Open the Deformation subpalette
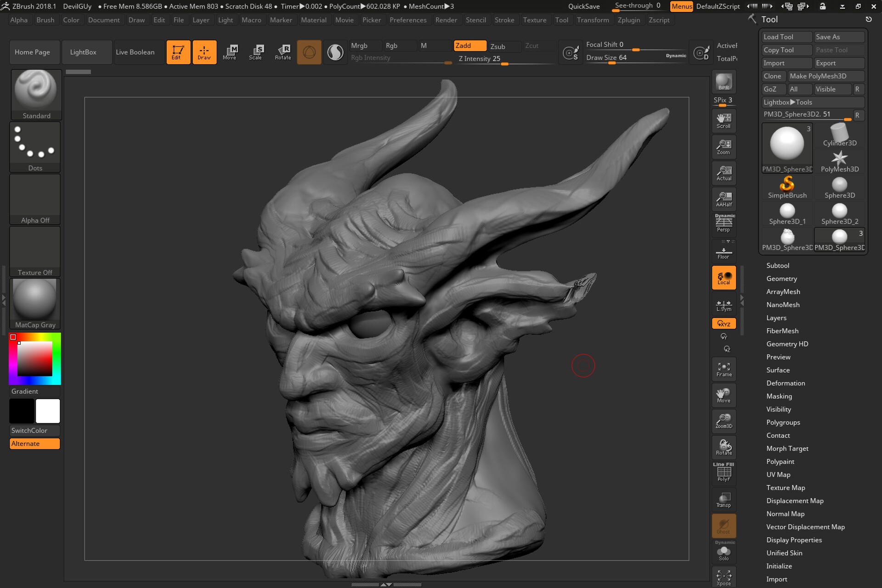 pyautogui.click(x=786, y=383)
